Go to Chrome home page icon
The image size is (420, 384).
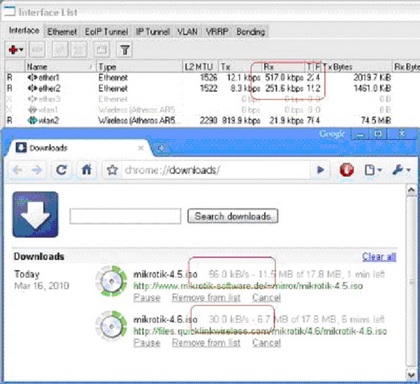tap(87, 170)
